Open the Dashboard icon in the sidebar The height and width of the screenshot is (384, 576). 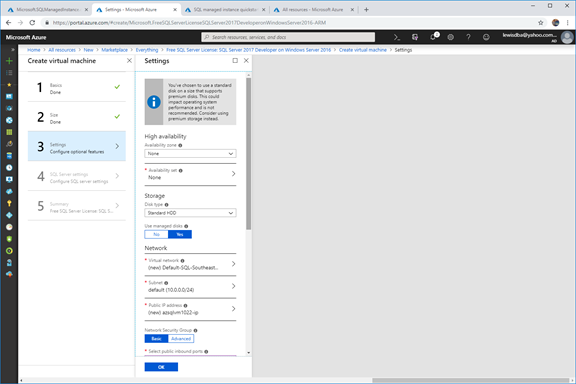point(9,97)
